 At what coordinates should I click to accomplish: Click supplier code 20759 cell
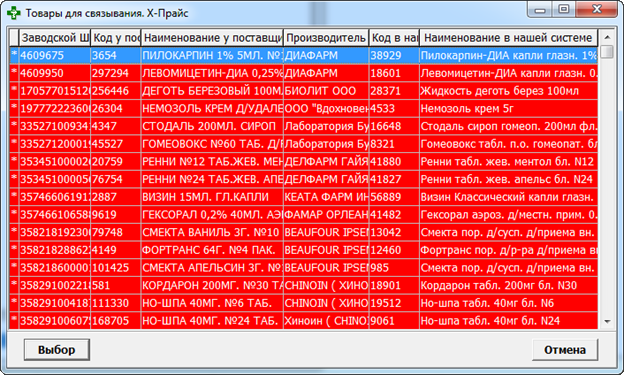coord(116,162)
